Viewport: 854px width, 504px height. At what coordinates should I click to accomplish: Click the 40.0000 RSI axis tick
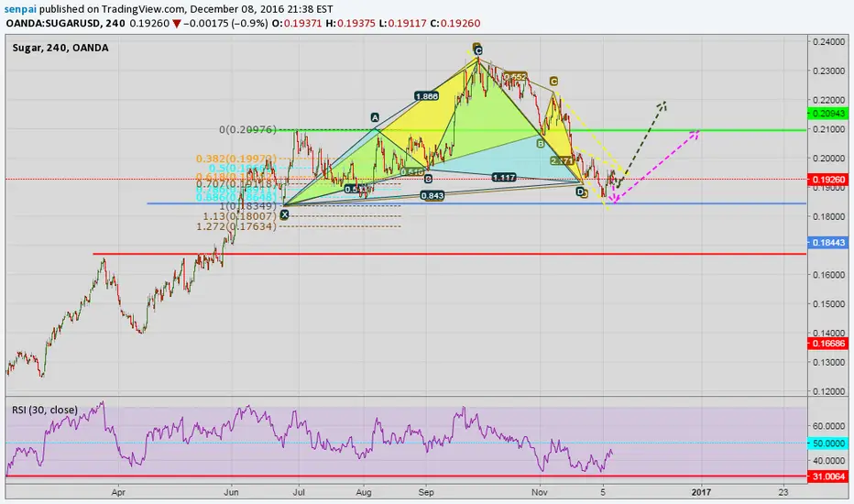[829, 460]
